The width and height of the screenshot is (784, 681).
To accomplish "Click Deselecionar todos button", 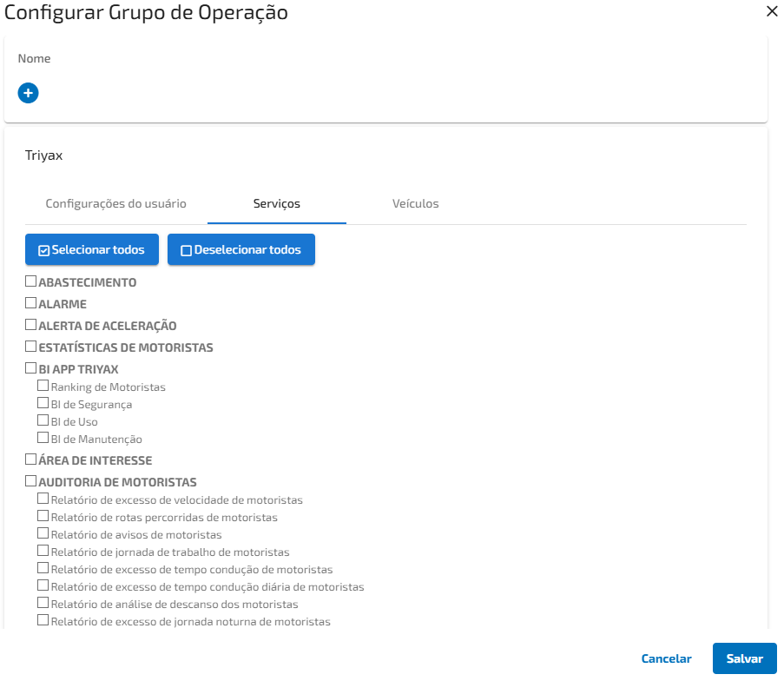I will [x=241, y=249].
